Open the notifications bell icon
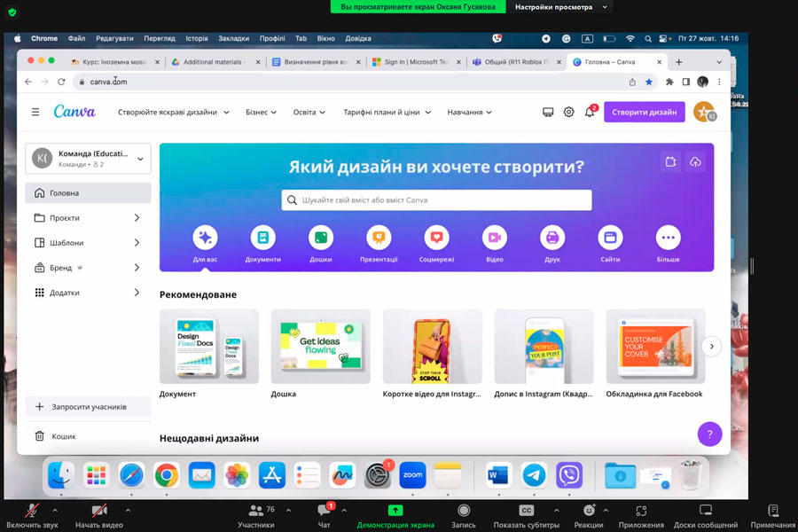 pos(590,112)
